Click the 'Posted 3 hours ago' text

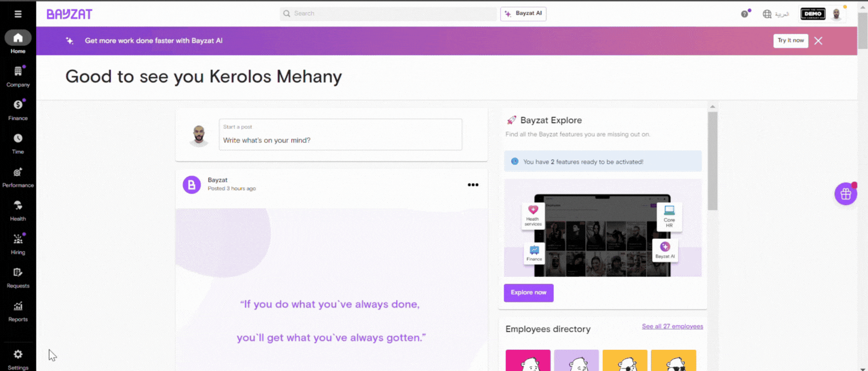(231, 189)
